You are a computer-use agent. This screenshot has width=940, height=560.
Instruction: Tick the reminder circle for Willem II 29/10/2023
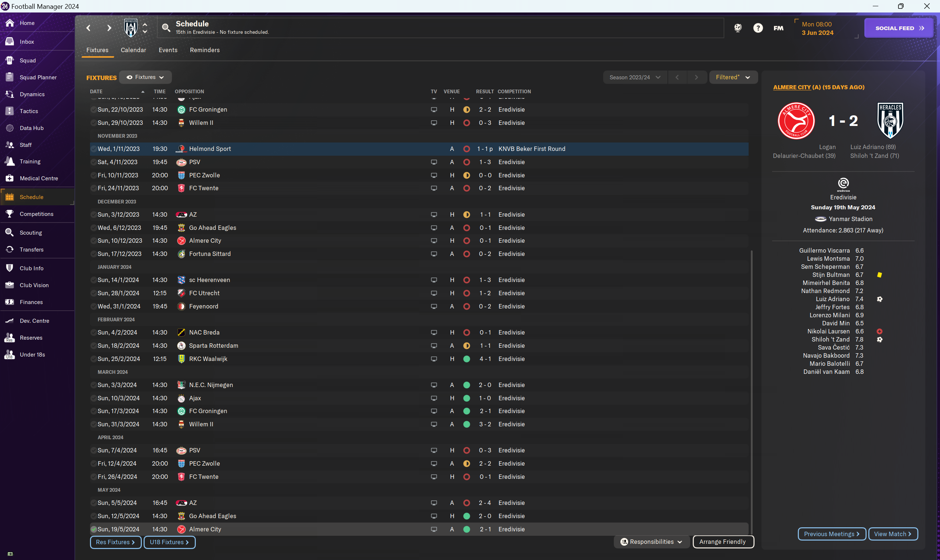(93, 123)
